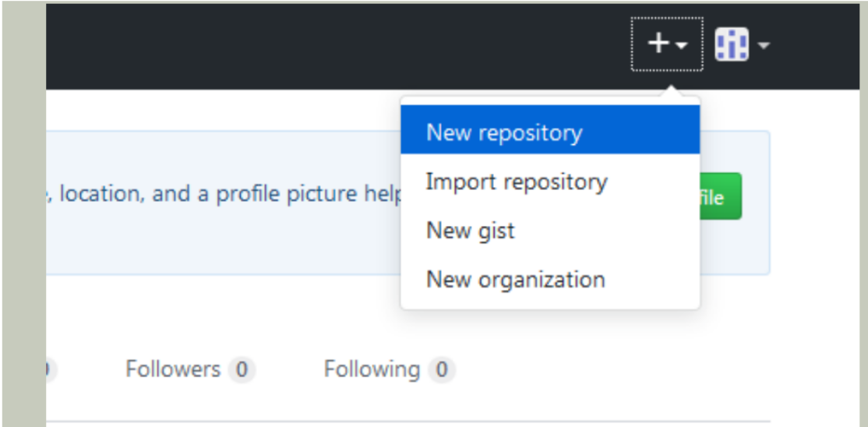Open the user avatar icon

click(731, 44)
